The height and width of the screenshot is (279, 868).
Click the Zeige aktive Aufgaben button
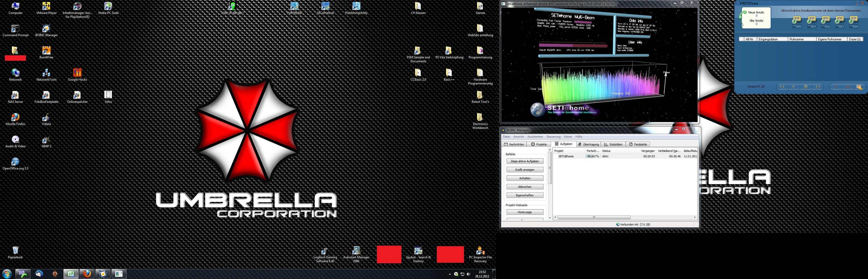[525, 161]
